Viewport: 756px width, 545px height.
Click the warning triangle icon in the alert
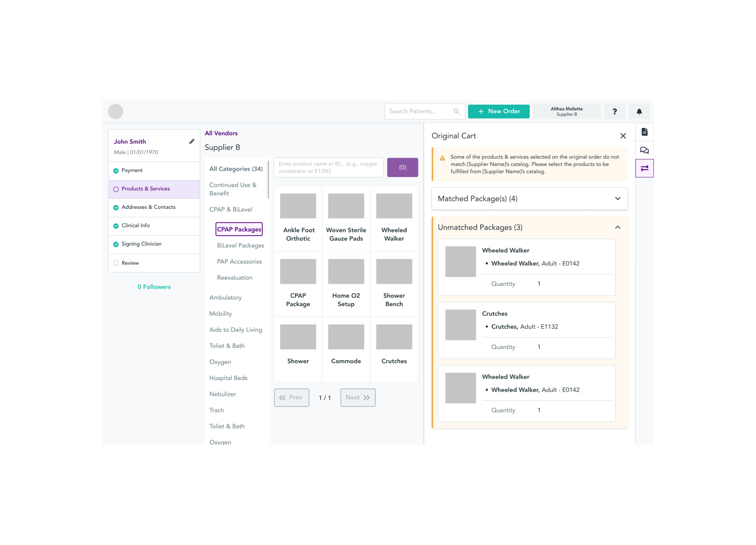tap(442, 158)
